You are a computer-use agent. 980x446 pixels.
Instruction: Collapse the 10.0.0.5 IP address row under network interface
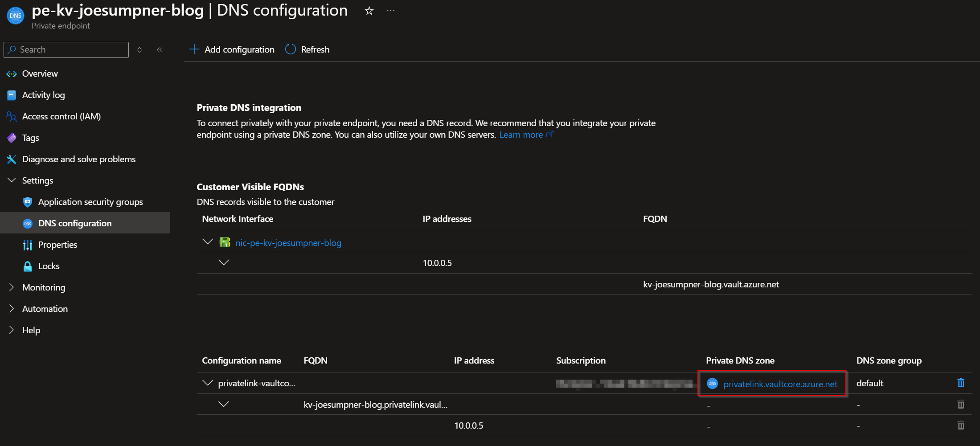pyautogui.click(x=224, y=263)
